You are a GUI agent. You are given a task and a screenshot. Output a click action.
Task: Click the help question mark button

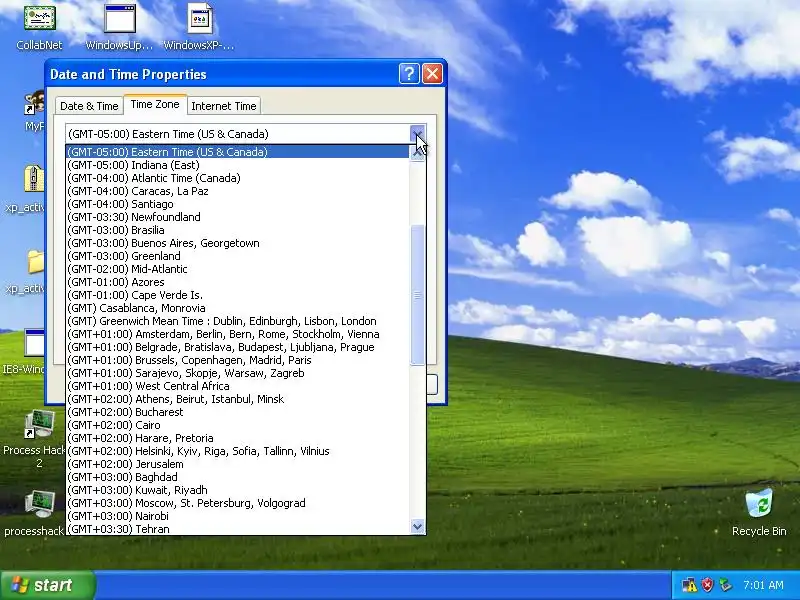tap(409, 74)
